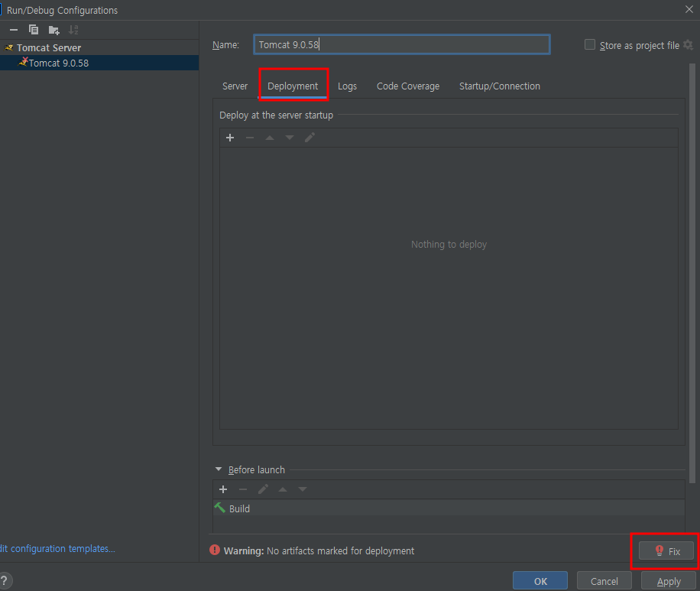The image size is (700, 591).
Task: Create a new folder for configurations
Action: (x=54, y=30)
